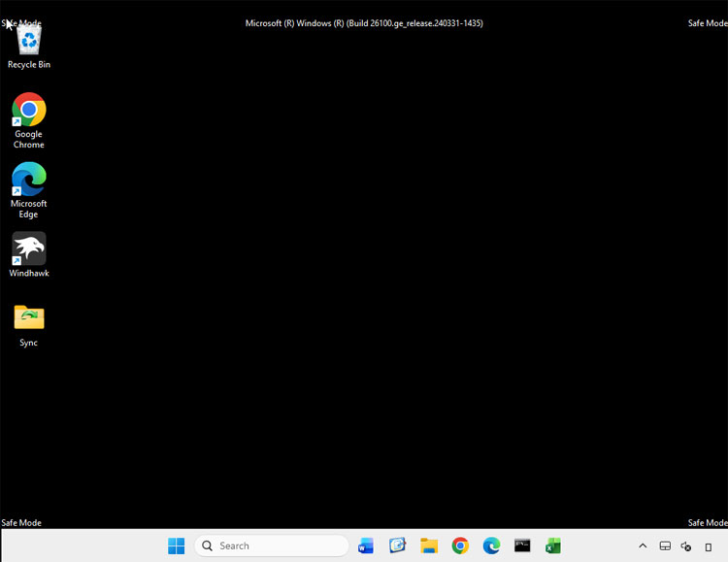
Task: Select the Sync folder on desktop
Action: point(29,325)
